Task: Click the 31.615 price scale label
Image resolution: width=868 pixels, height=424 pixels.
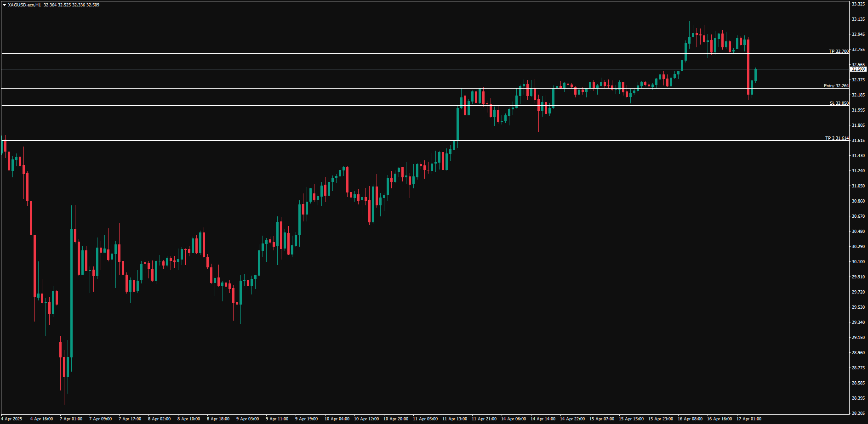Action: [858, 141]
